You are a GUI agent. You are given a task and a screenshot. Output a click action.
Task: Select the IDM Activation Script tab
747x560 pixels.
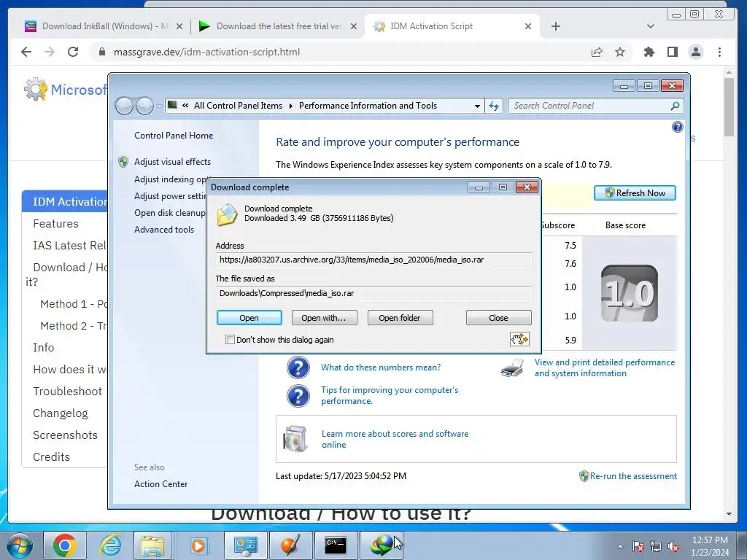pyautogui.click(x=452, y=26)
